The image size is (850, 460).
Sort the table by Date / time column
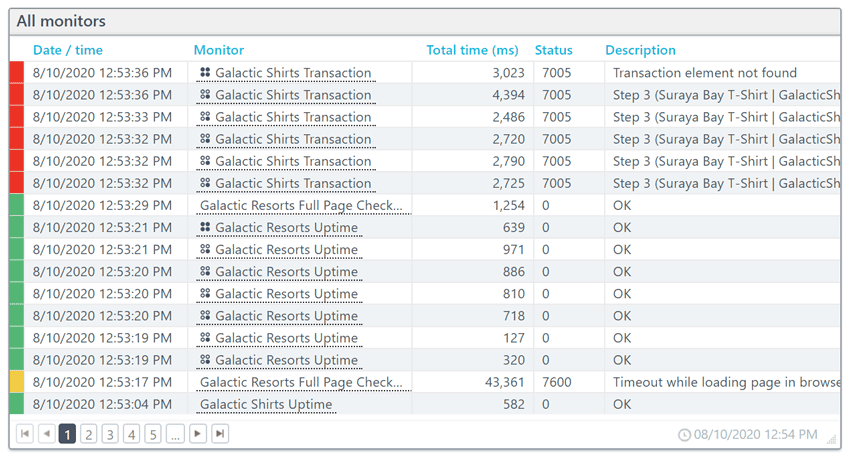(68, 50)
